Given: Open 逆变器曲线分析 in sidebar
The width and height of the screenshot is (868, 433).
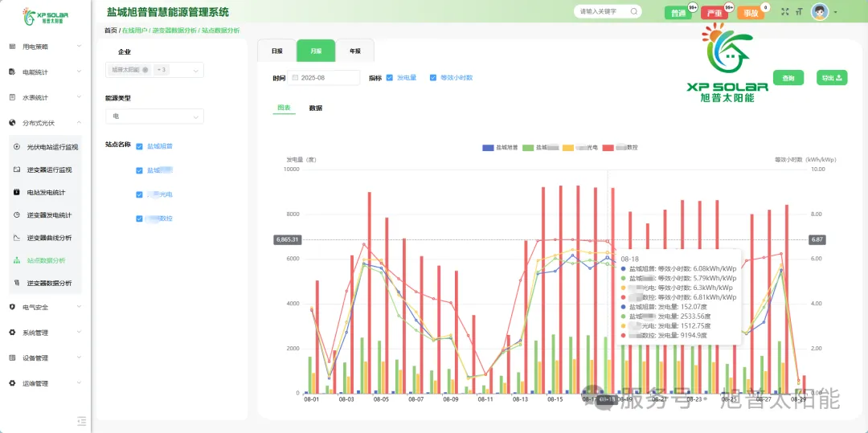Looking at the screenshot, I should coord(49,238).
